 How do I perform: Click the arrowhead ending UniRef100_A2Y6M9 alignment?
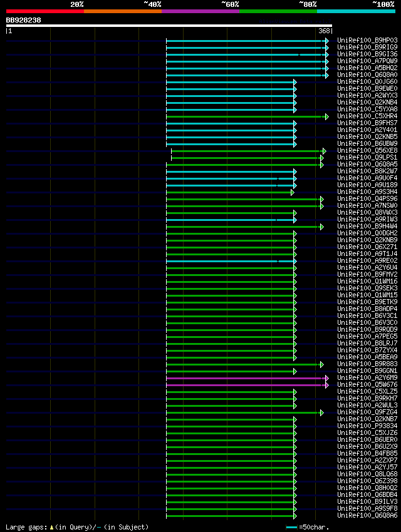coord(327,378)
